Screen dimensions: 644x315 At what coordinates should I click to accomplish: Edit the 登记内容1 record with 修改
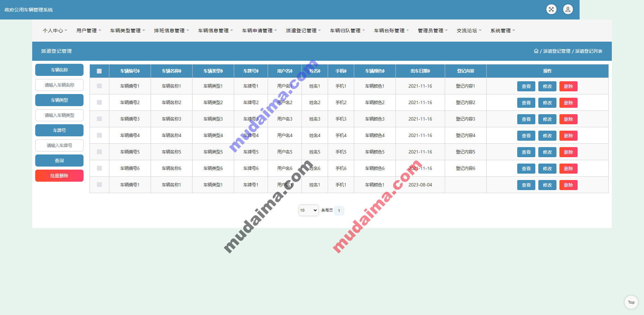(x=547, y=86)
